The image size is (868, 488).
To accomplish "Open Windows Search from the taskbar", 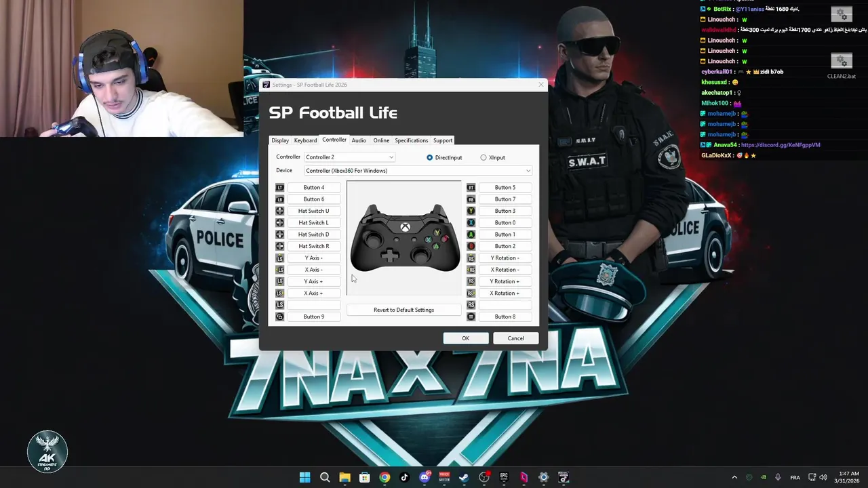I will coord(325,477).
